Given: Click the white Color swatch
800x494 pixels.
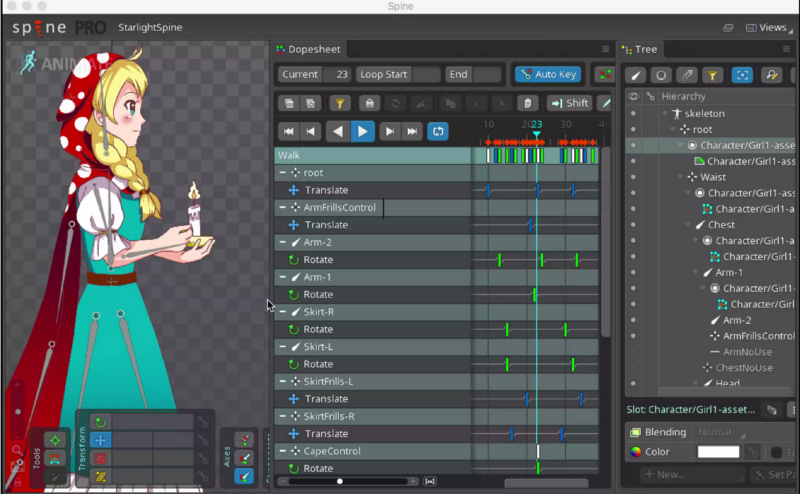Looking at the screenshot, I should coord(718,452).
